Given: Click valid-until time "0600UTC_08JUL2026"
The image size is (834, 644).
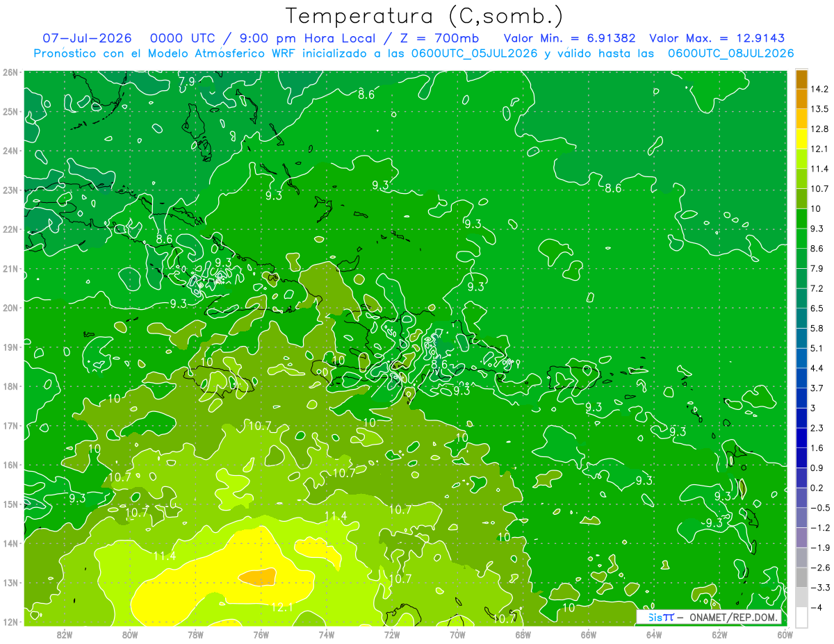Looking at the screenshot, I should [x=730, y=53].
